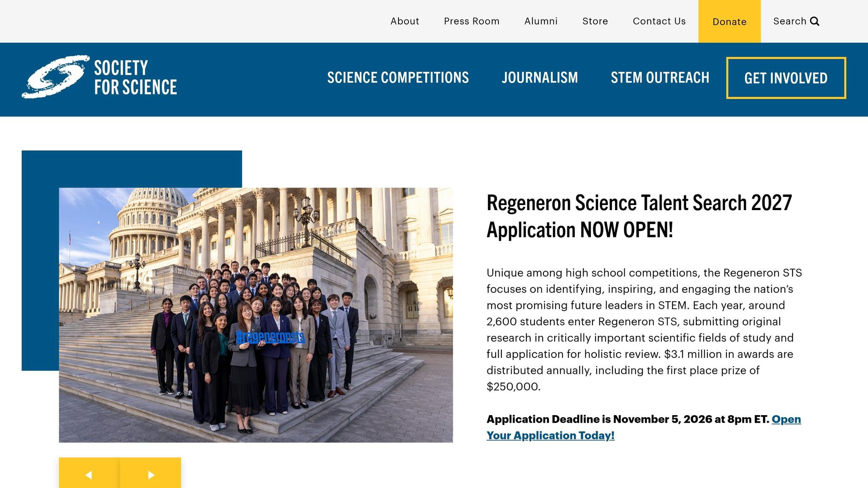
Task: Visit the Alumni section
Action: (x=541, y=21)
